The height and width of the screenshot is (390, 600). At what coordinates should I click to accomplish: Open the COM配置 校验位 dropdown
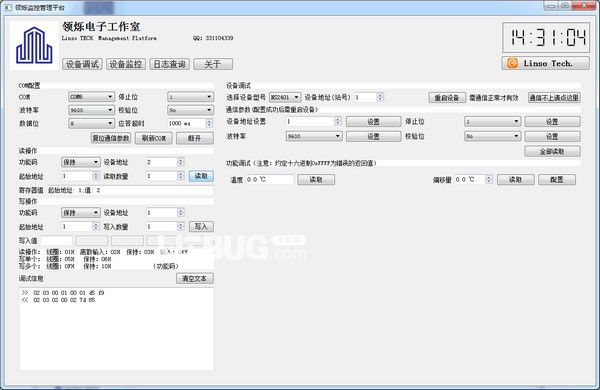pos(190,110)
